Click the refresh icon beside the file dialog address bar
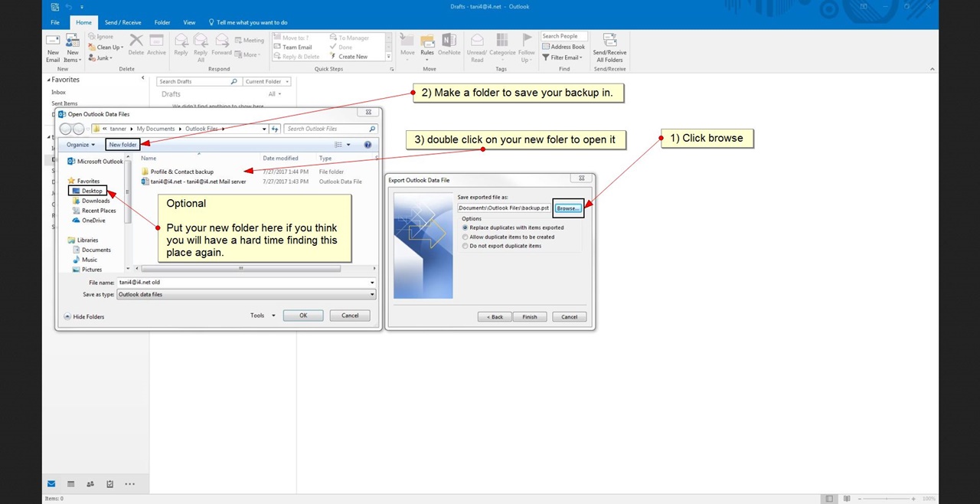The width and height of the screenshot is (980, 504). (276, 129)
